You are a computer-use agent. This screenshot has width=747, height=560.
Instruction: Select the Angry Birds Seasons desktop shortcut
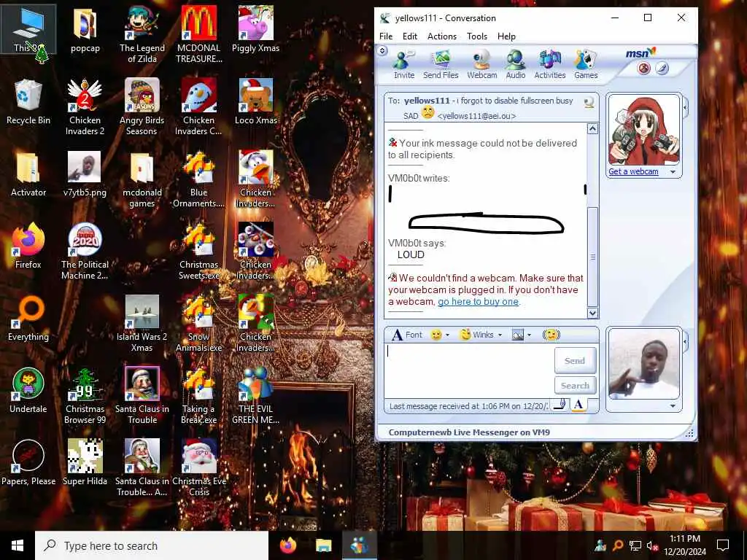(142, 106)
